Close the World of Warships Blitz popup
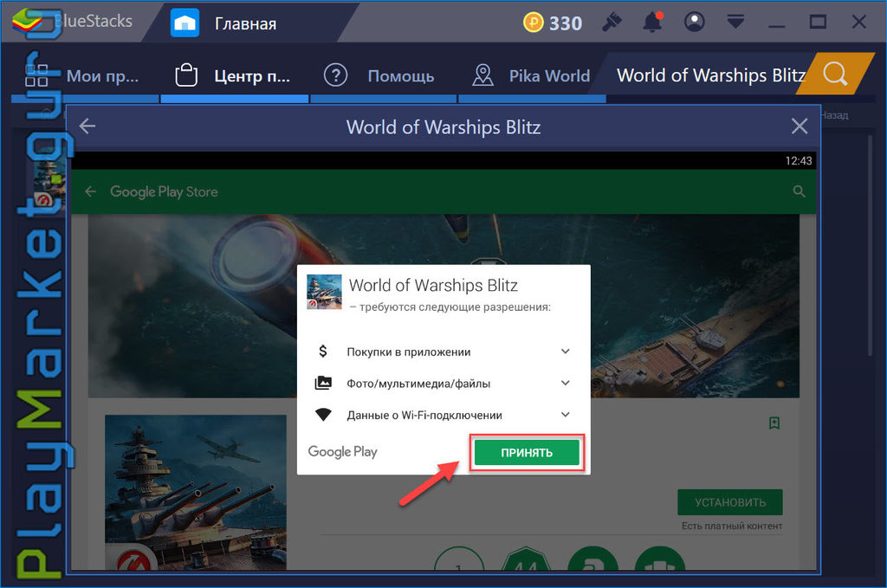 (x=800, y=126)
